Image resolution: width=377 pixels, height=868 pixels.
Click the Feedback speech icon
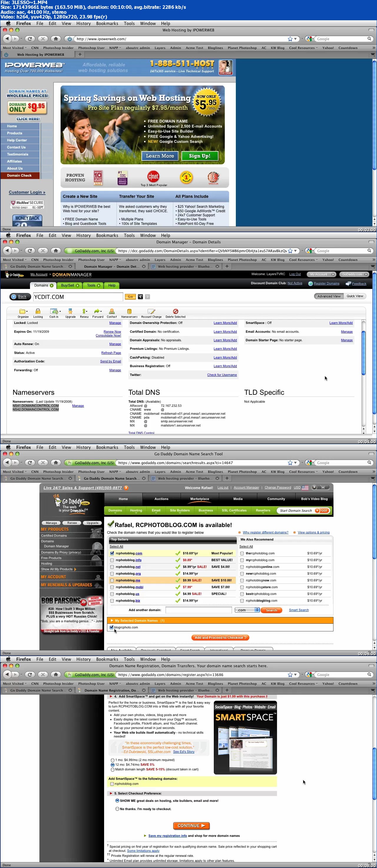pyautogui.click(x=348, y=283)
